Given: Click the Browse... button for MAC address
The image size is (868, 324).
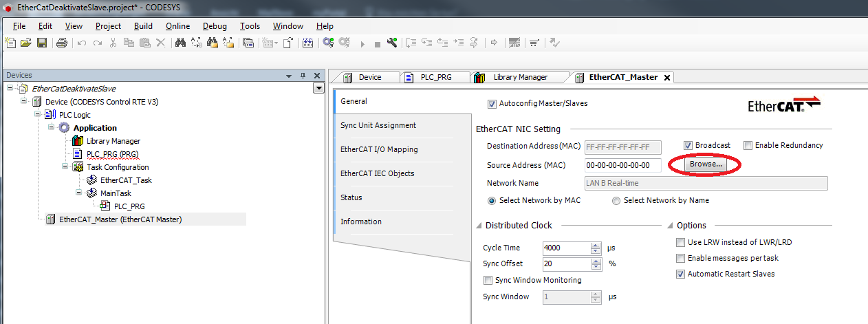Looking at the screenshot, I should click(x=706, y=164).
